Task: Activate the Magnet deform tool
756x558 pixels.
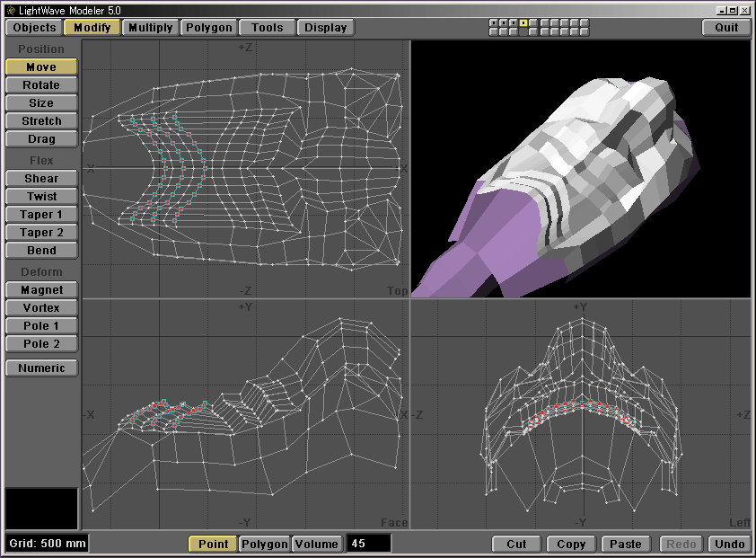Action: [x=41, y=290]
